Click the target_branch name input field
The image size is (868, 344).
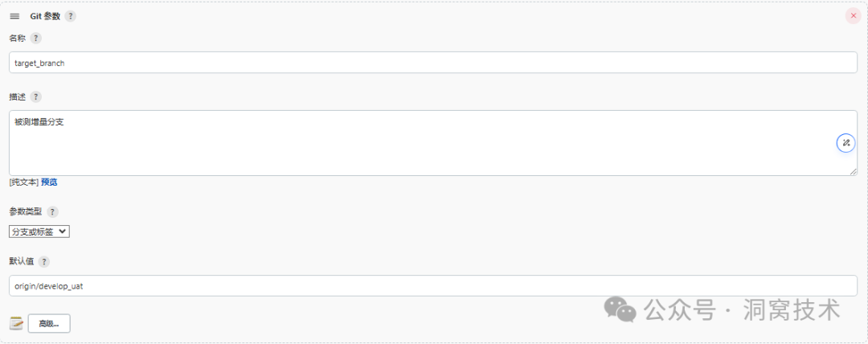(432, 63)
